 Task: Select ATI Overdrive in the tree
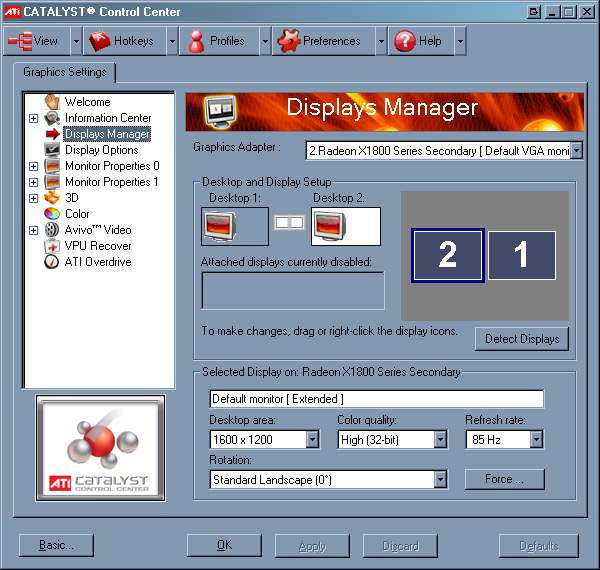point(98,262)
